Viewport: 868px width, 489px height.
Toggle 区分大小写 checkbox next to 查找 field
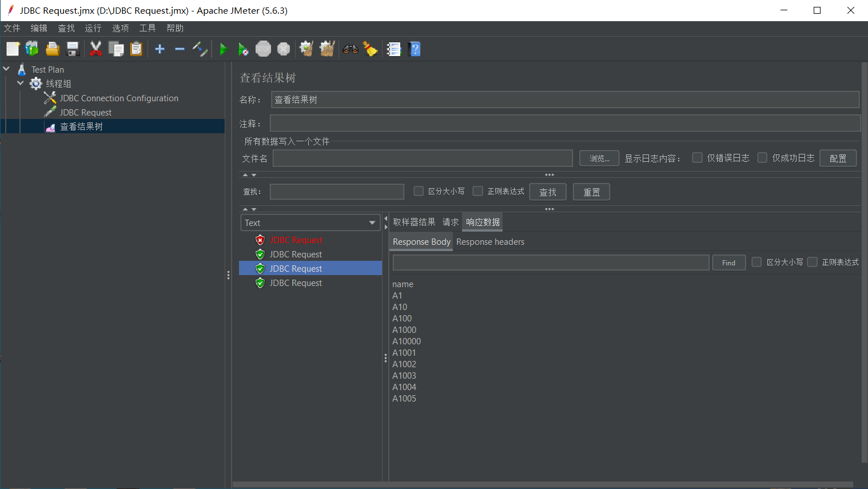click(419, 191)
